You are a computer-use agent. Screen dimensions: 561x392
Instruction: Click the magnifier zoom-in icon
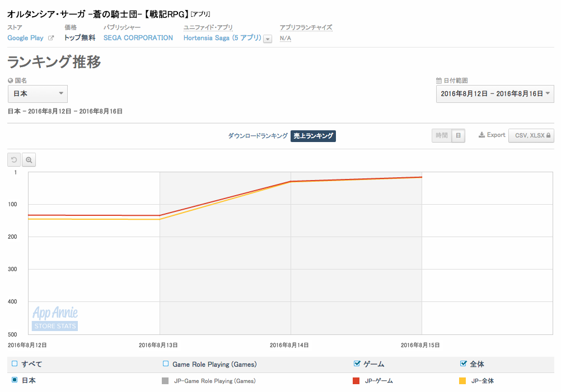29,160
